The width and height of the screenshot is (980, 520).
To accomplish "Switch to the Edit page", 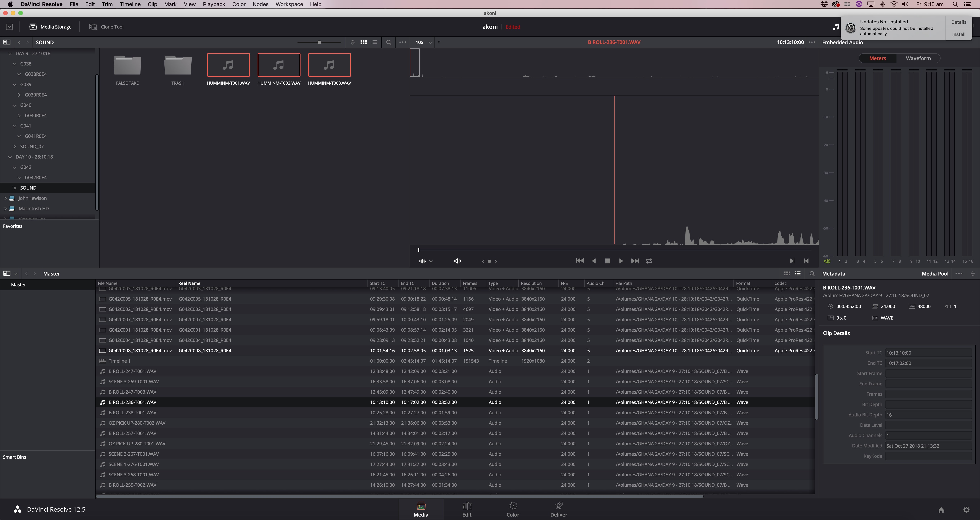I will (467, 510).
